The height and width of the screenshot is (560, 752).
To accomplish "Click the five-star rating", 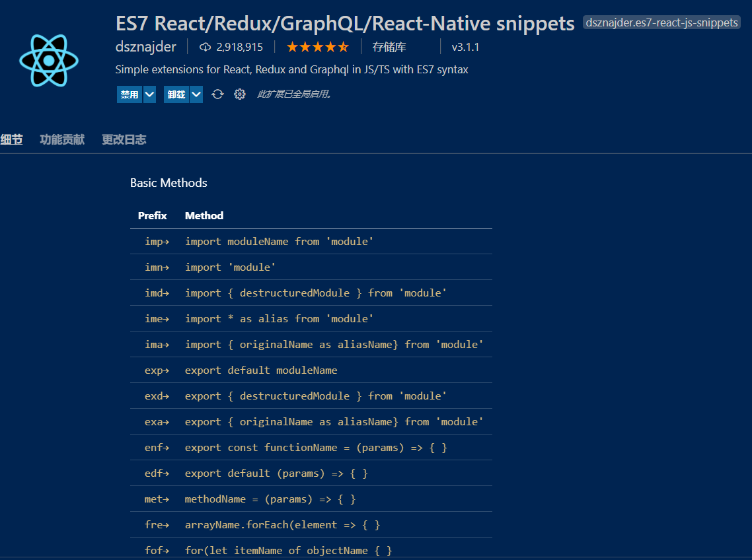I will pyautogui.click(x=317, y=47).
